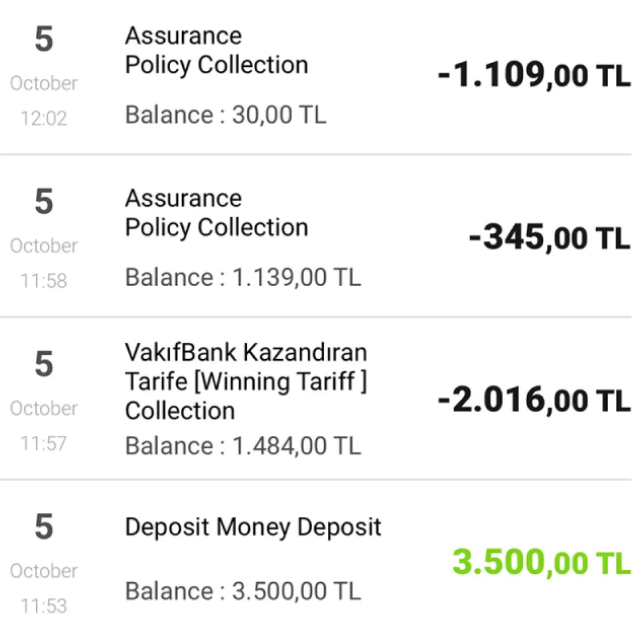Open the Deposit Money Deposit transaction
Screen dimensions: 640x640
(316, 560)
